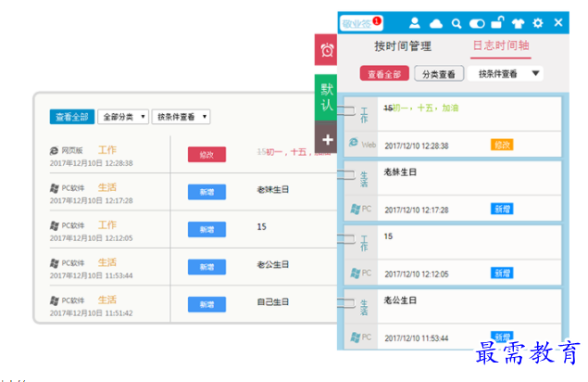The width and height of the screenshot is (588, 382).
Task: Click note 老公生日 in right timeline
Action: 400,300
